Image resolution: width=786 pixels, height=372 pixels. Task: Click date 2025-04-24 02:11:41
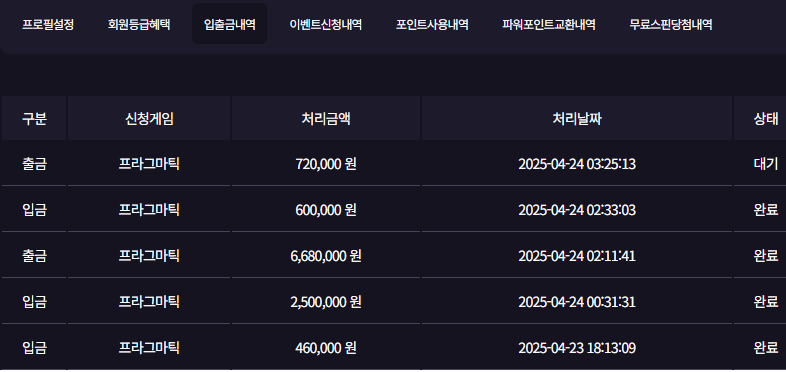point(577,256)
